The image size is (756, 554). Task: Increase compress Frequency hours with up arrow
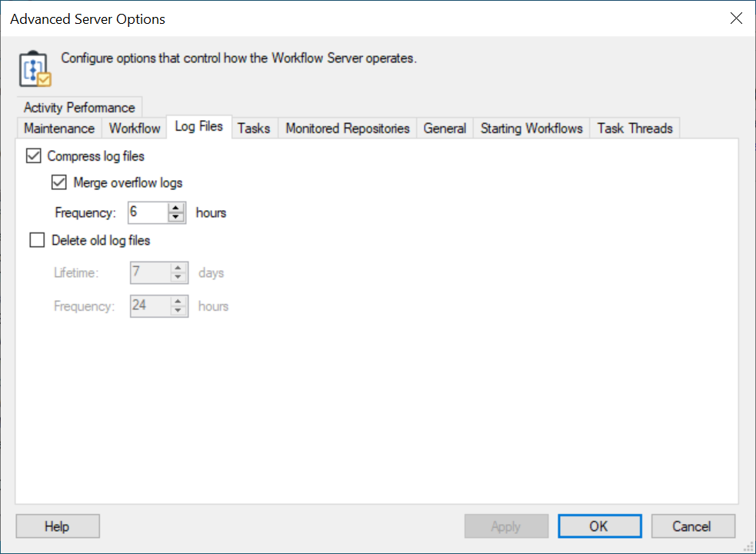[177, 208]
